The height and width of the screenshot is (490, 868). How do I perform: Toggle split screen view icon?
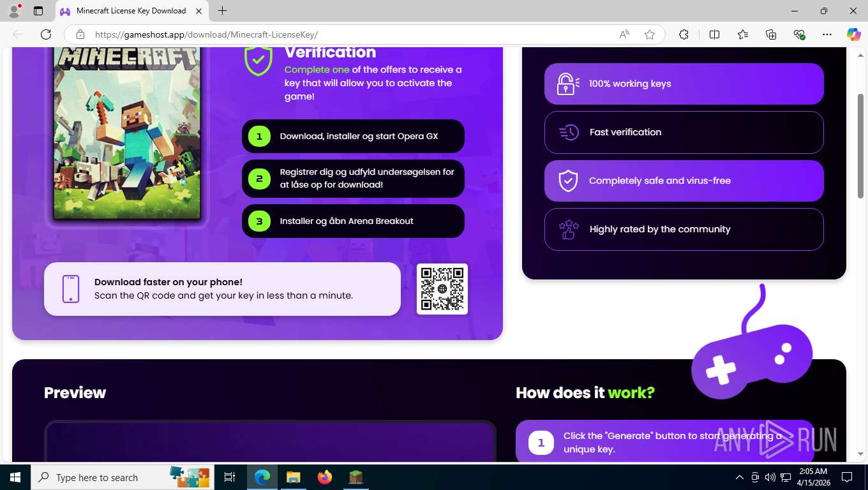tap(714, 34)
